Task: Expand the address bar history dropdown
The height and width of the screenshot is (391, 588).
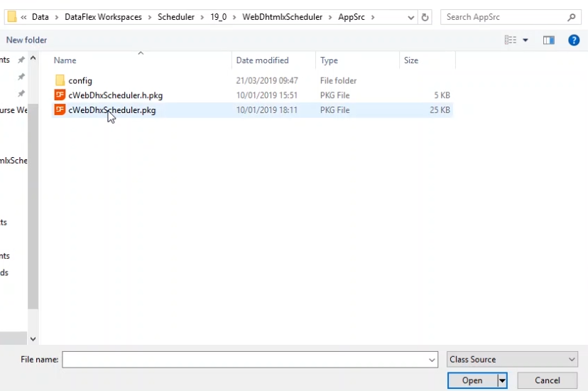Action: pos(411,17)
